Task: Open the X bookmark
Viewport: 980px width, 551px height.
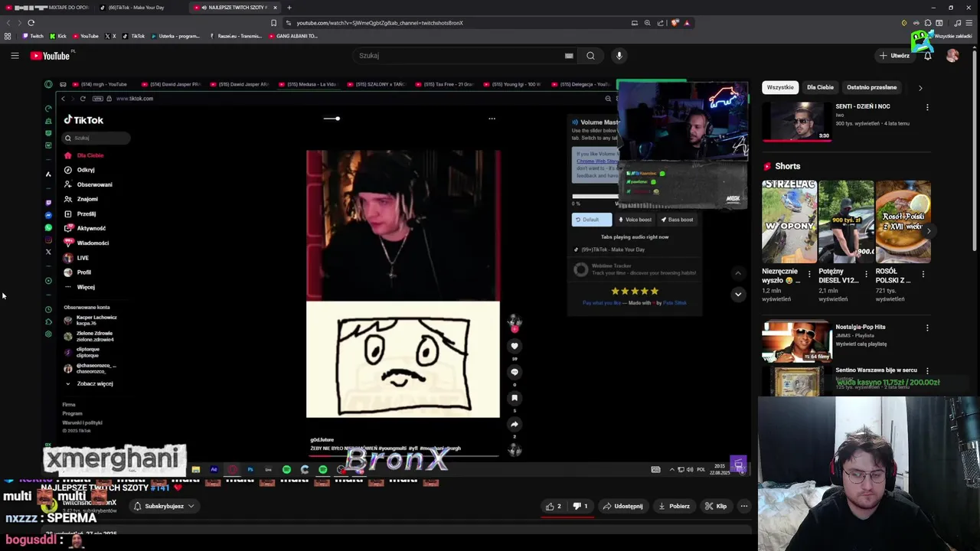Action: 110,36
